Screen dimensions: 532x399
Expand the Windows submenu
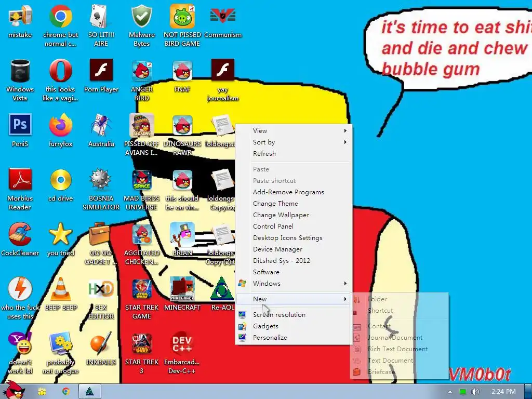[294, 283]
